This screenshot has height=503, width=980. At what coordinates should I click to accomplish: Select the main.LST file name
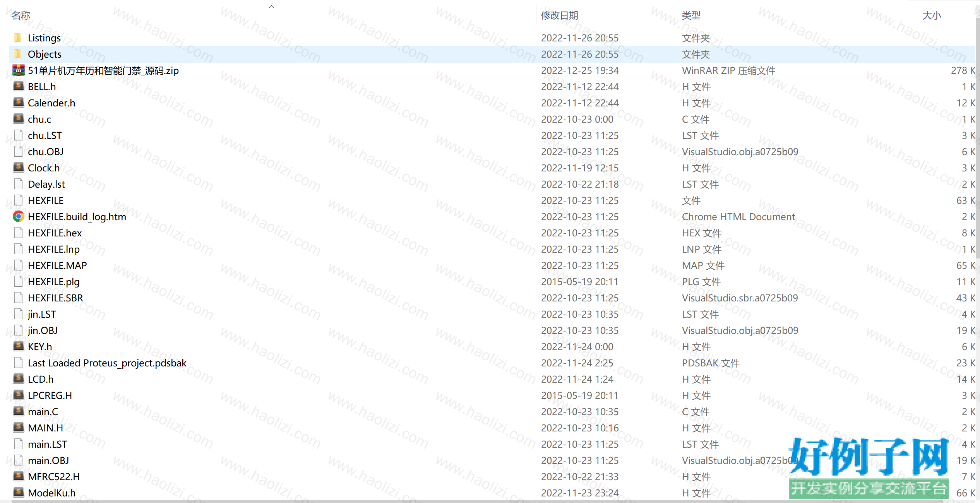(48, 444)
